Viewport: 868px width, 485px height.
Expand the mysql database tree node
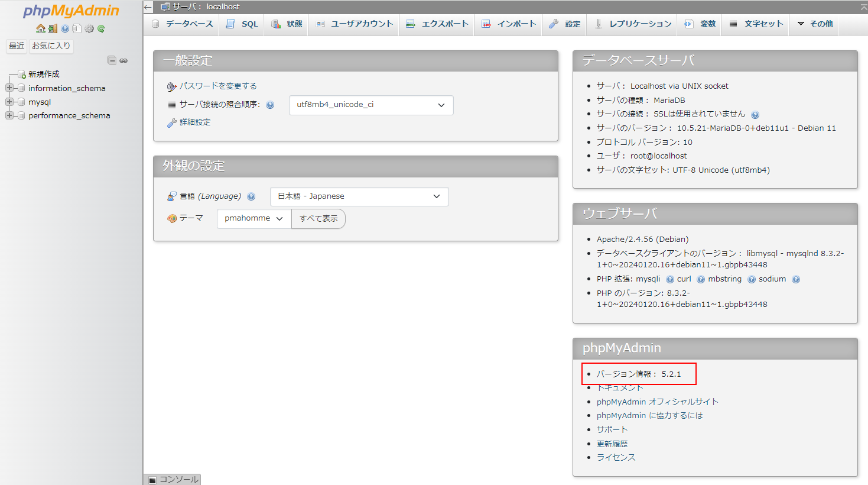tap(9, 102)
